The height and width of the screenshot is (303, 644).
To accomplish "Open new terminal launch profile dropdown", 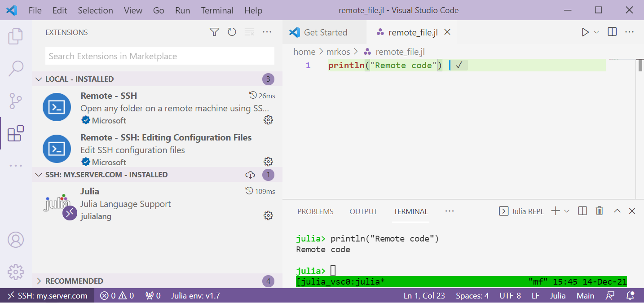I will pos(567,211).
